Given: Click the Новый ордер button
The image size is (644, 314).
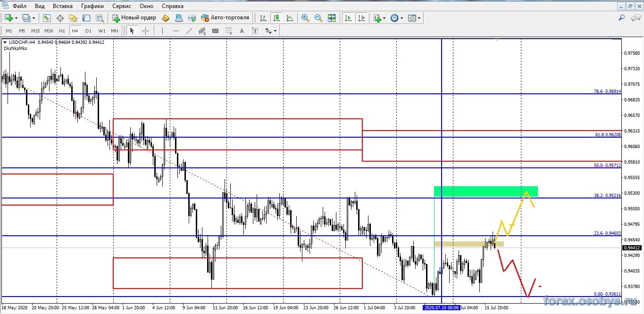Looking at the screenshot, I should click(x=134, y=18).
